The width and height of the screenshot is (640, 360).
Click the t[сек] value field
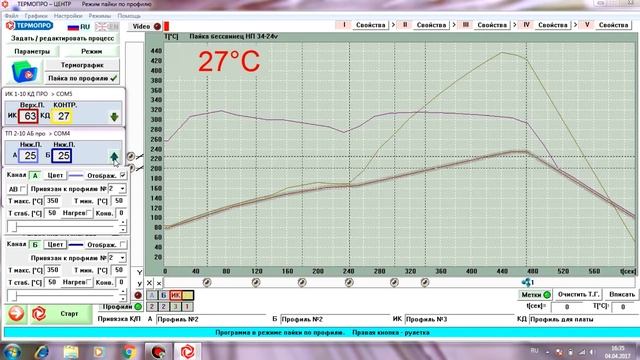(567, 307)
